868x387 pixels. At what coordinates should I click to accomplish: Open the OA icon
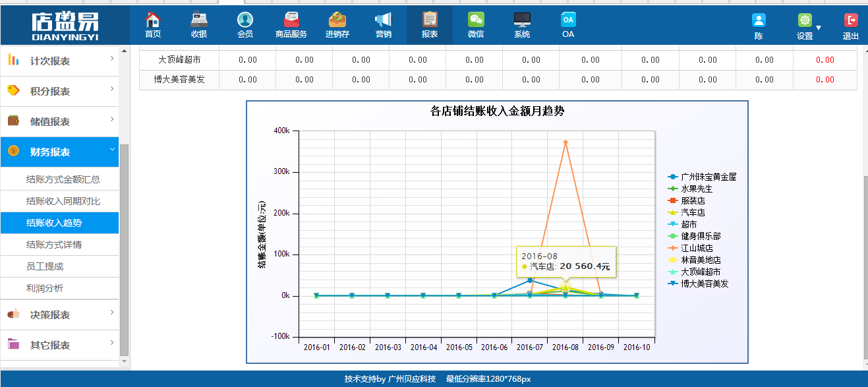[x=568, y=20]
